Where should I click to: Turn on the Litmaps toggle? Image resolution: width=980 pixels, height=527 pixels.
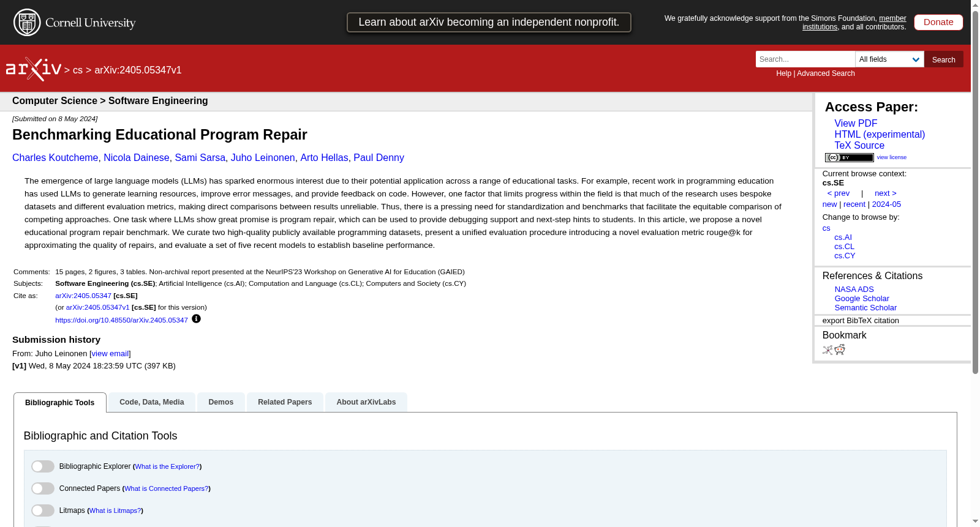[x=43, y=510]
